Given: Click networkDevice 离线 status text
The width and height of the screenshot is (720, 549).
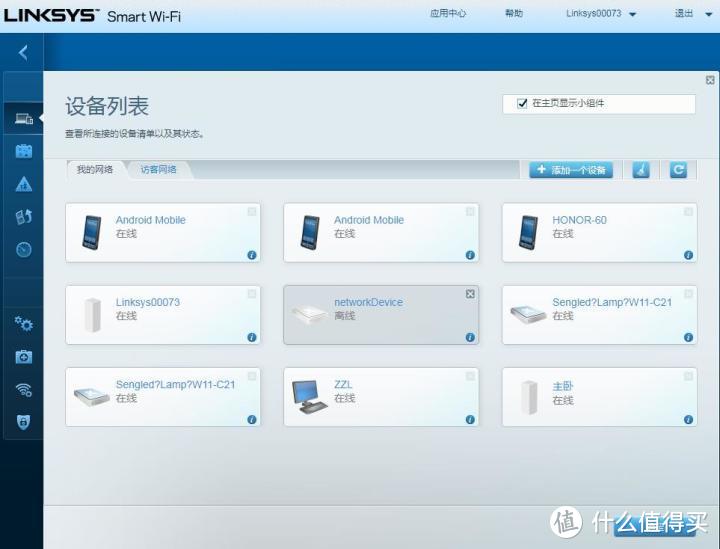Looking at the screenshot, I should pyautogui.click(x=344, y=316).
